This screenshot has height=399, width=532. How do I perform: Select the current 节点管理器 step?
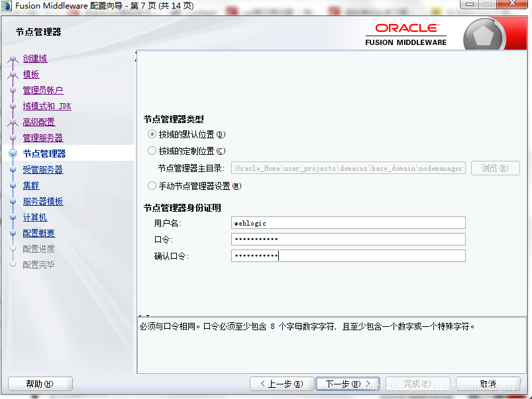44,154
